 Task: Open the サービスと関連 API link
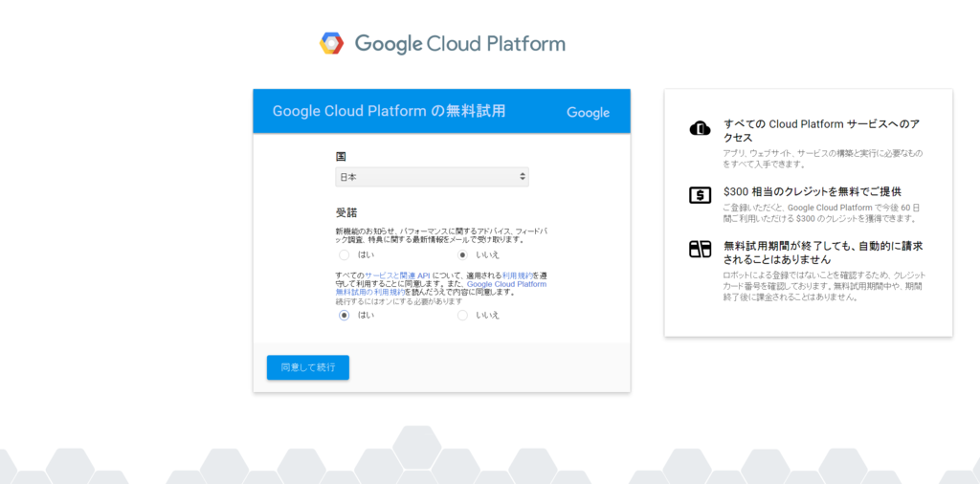click(397, 275)
